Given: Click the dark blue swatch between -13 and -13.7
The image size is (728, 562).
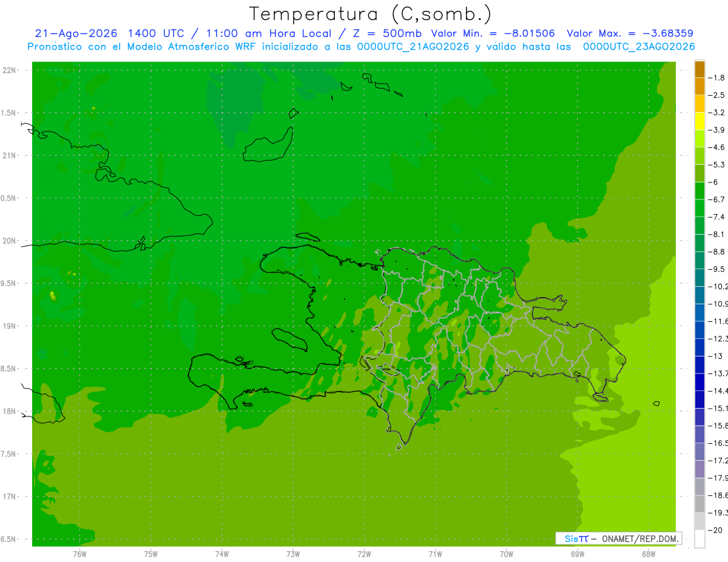Looking at the screenshot, I should 699,364.
